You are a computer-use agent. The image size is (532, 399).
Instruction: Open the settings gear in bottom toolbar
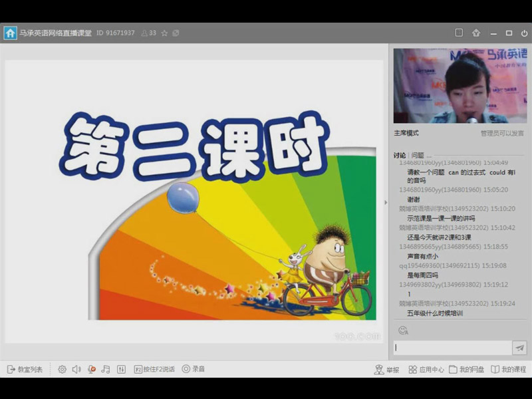pos(62,369)
